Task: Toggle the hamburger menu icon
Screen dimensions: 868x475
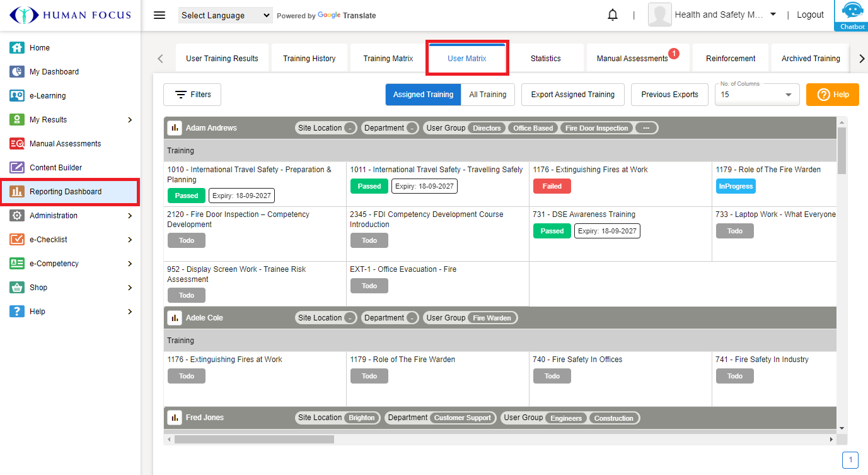Action: click(159, 15)
